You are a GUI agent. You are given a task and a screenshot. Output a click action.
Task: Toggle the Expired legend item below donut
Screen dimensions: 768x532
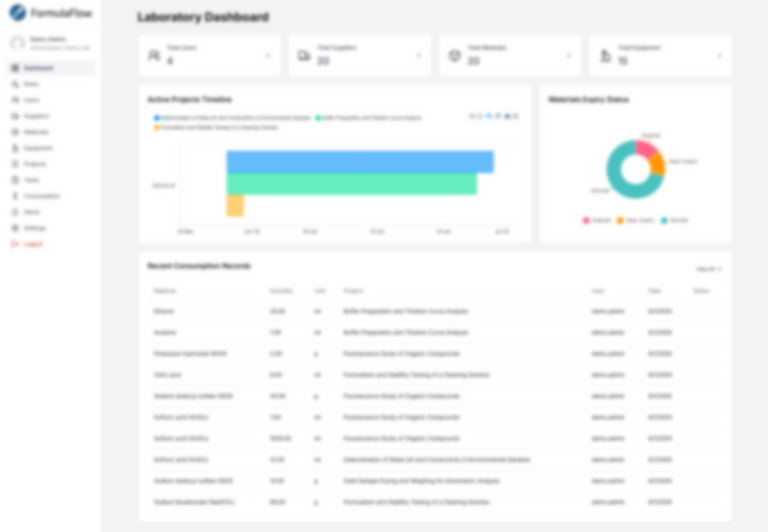[x=597, y=220]
